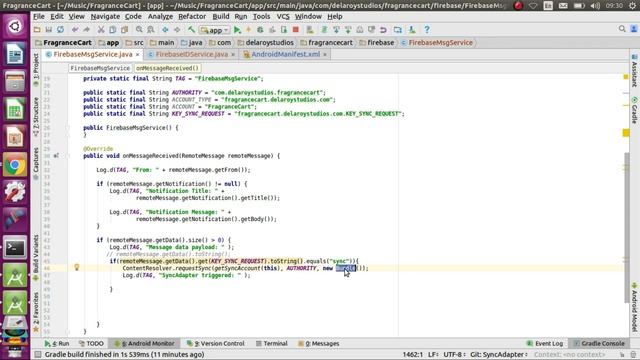Open the LF line separator selector
The width and height of the screenshot is (640, 360).
433,354
